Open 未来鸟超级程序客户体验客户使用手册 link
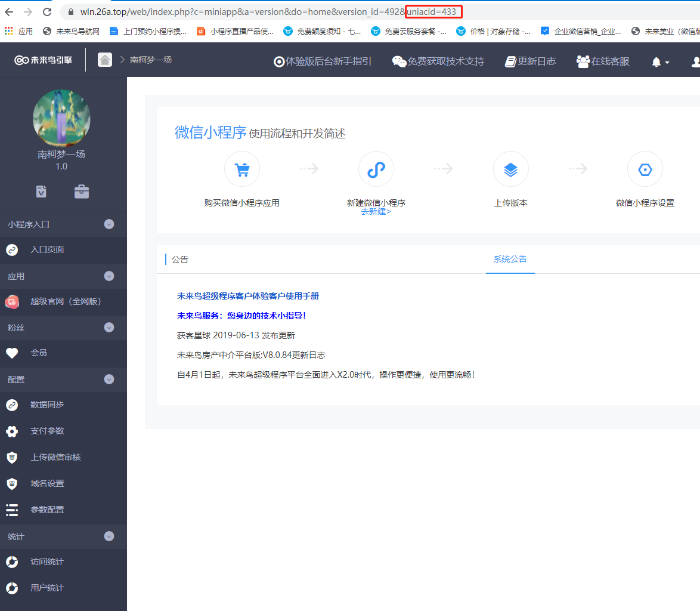Viewport: 700px width, 611px height. tap(248, 296)
